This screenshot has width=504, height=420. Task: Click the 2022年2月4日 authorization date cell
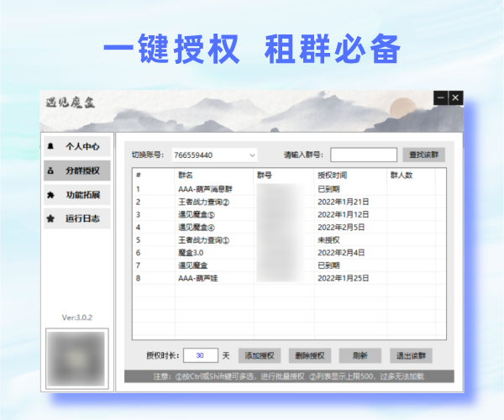click(341, 253)
